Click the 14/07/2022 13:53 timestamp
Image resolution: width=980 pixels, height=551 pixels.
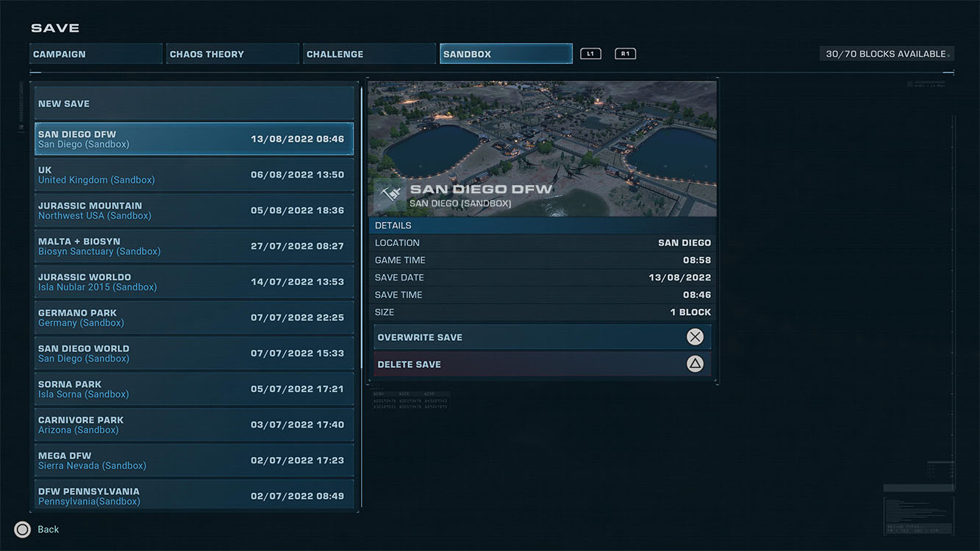[x=297, y=282]
